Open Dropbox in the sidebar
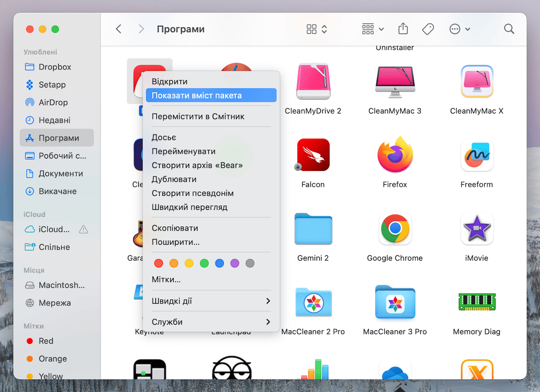The width and height of the screenshot is (540, 392). 57,67
